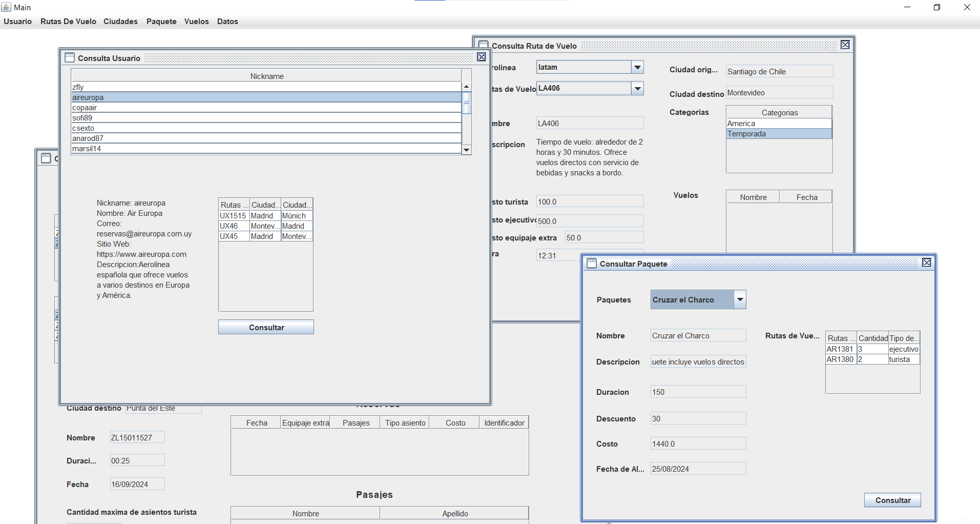Expand the latam airline dropdown
Image resolution: width=980 pixels, height=524 pixels.
pyautogui.click(x=637, y=67)
